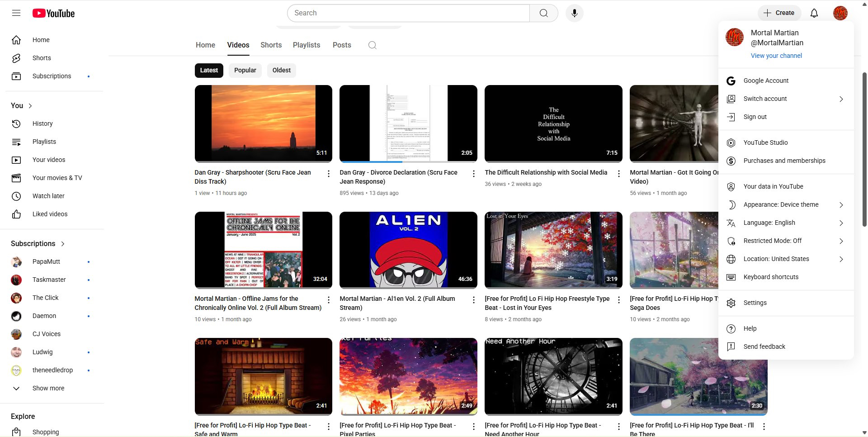868x437 pixels.
Task: Select the Popular sort filter chip
Action: [245, 70]
